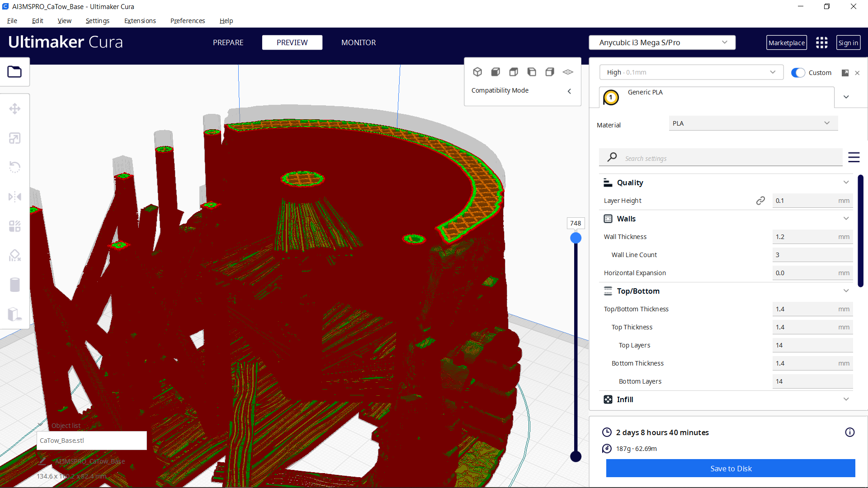Select the Support Blocker tool
The image size is (868, 488).
pos(15,255)
